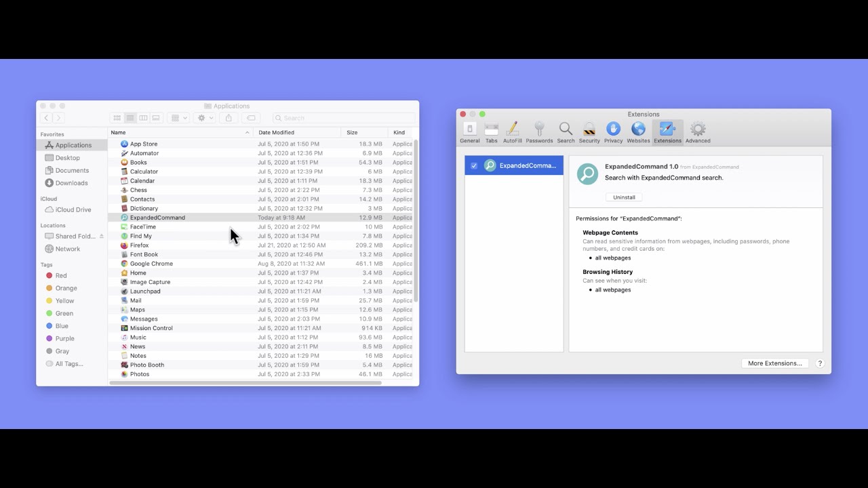This screenshot has width=868, height=488.
Task: Filter by the Red tag
Action: (x=61, y=276)
